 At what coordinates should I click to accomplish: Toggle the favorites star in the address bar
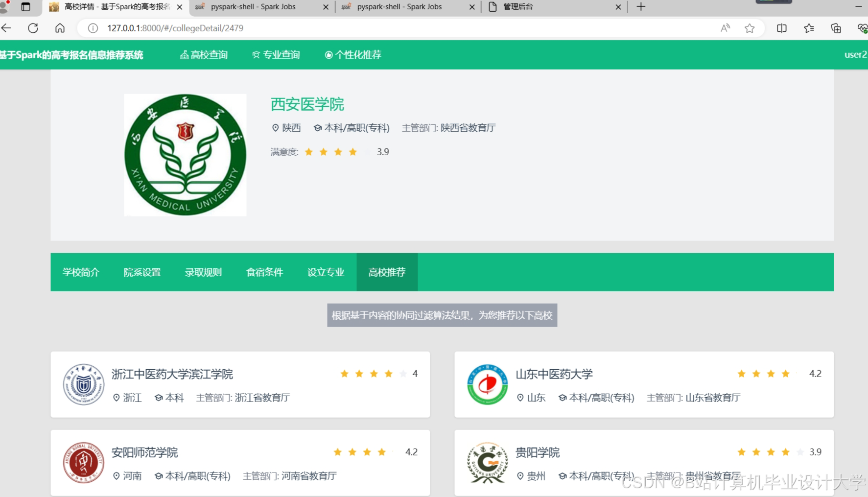750,28
